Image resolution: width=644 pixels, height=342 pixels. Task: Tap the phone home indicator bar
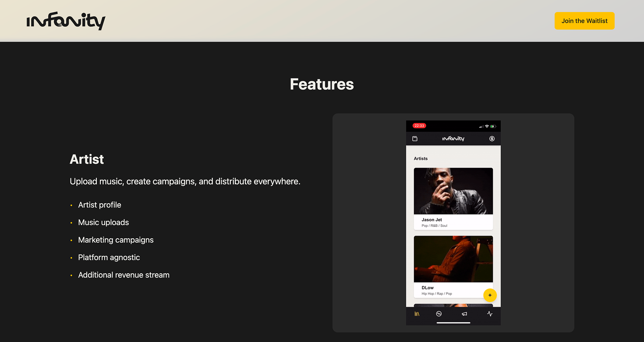(x=453, y=323)
